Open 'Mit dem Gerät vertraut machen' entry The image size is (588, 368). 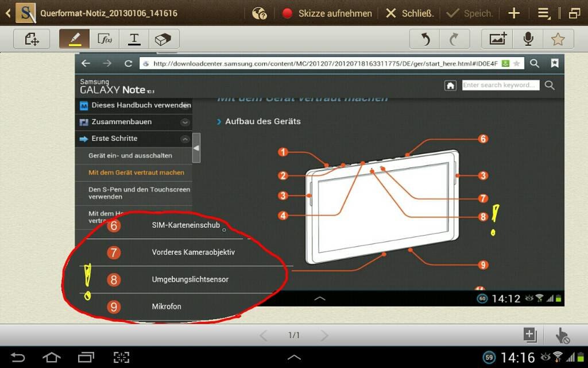[134, 172]
